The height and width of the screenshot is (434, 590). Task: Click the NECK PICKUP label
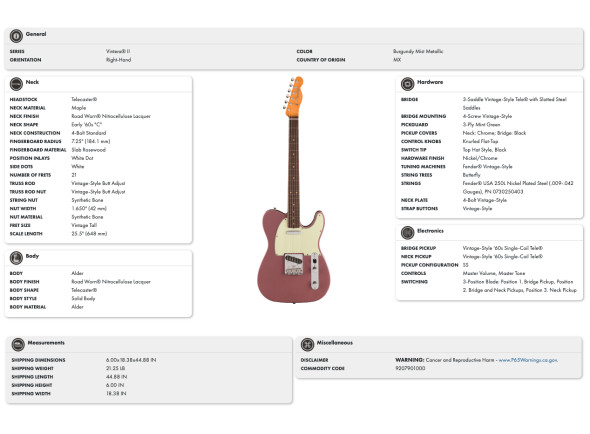click(x=416, y=256)
